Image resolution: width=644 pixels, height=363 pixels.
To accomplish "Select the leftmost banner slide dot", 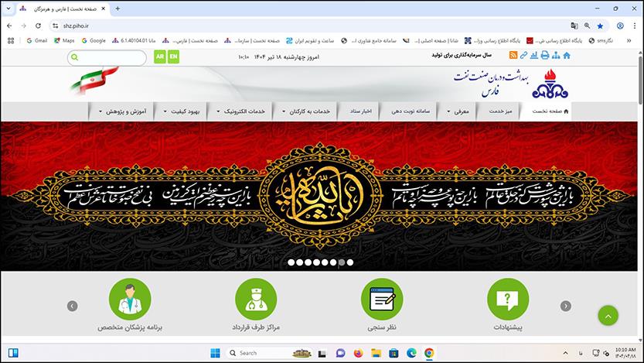I will click(x=291, y=262).
